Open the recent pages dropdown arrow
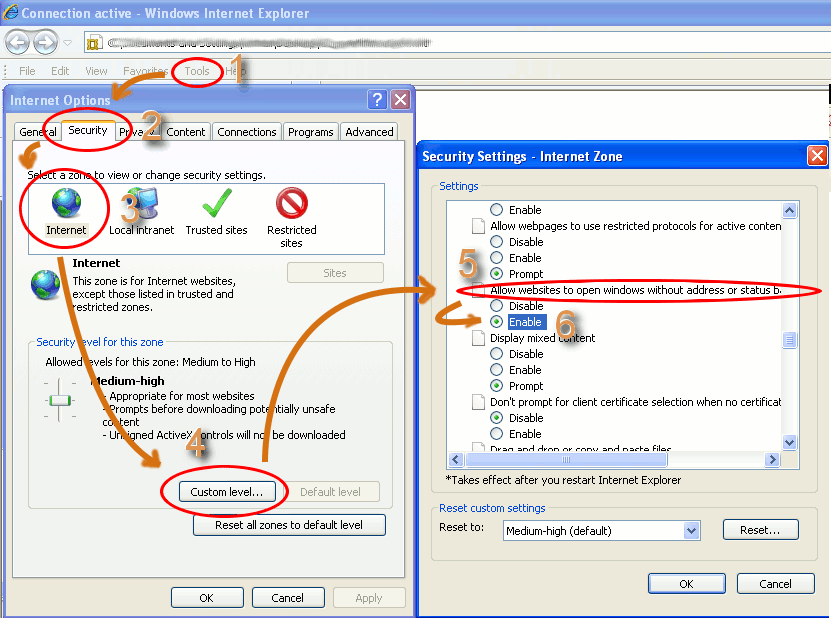The image size is (831, 618). (x=67, y=43)
